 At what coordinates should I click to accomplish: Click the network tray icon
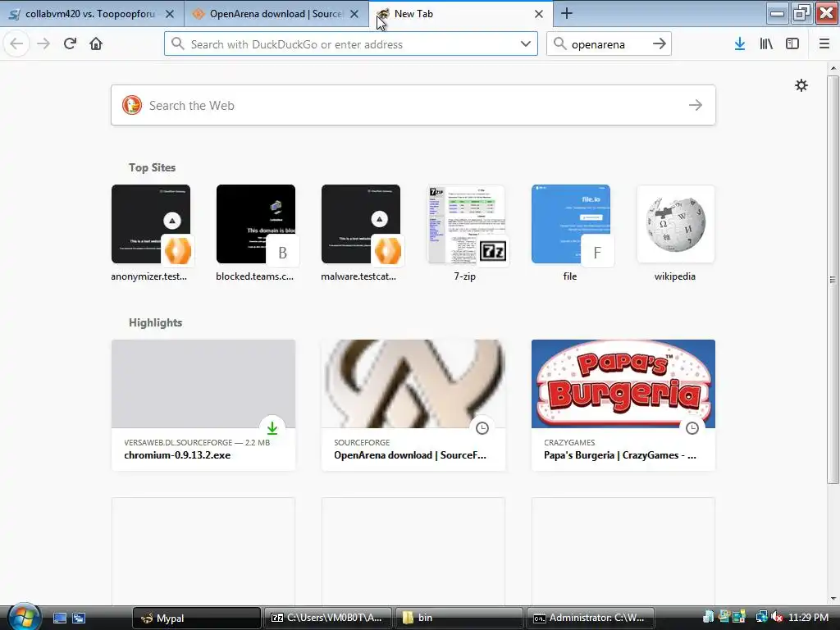pyautogui.click(x=761, y=617)
